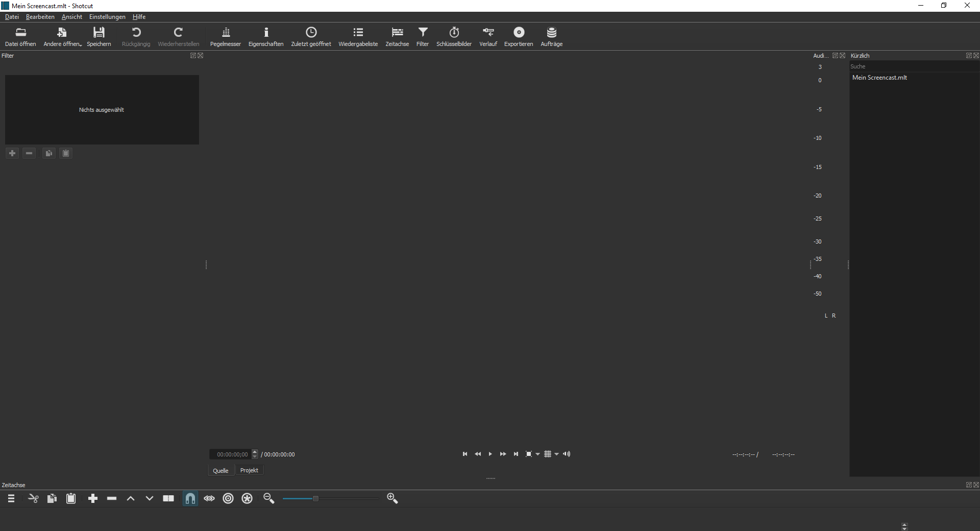Toggle ripple all tracks icon
This screenshot has height=531, width=980.
[x=247, y=499]
